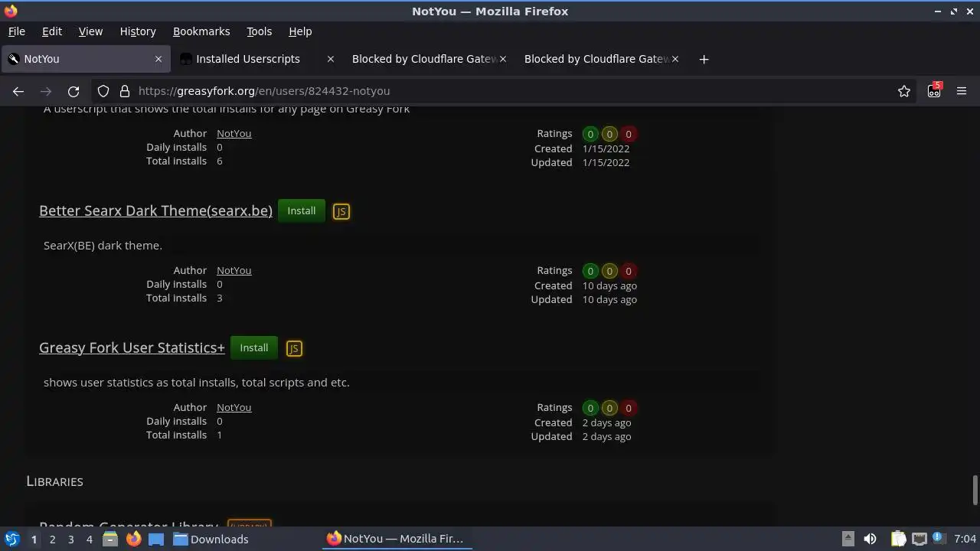The width and height of the screenshot is (980, 551).
Task: Open the Downloads window from taskbar
Action: [x=211, y=539]
